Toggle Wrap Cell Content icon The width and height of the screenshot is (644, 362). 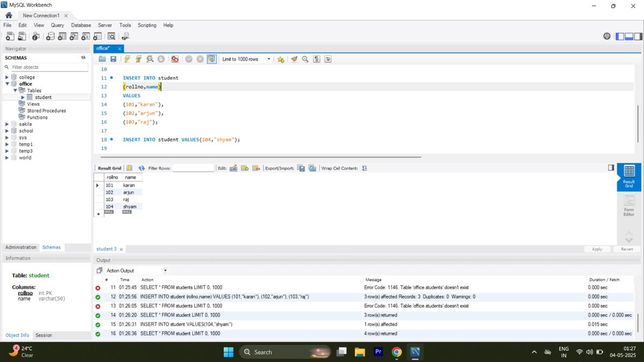(364, 168)
